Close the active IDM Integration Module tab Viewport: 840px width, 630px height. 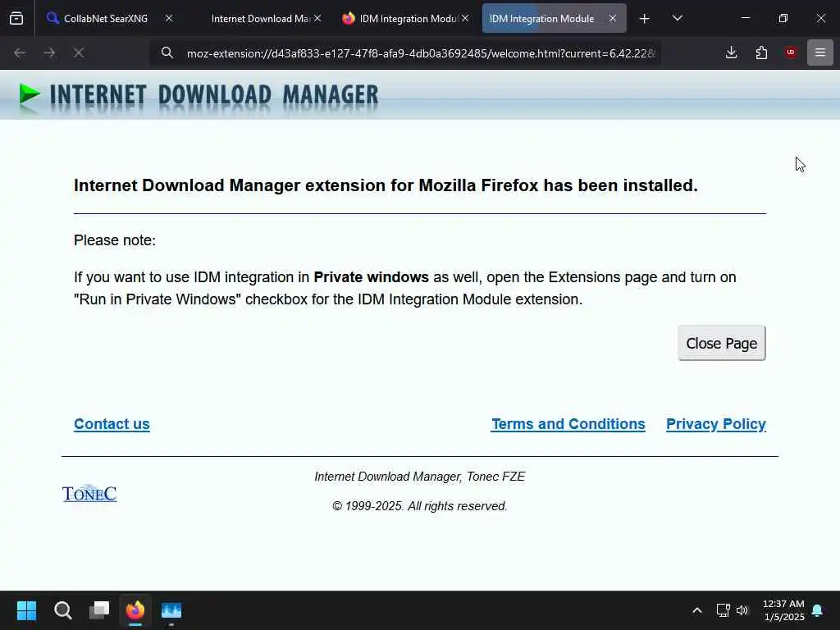(x=612, y=18)
